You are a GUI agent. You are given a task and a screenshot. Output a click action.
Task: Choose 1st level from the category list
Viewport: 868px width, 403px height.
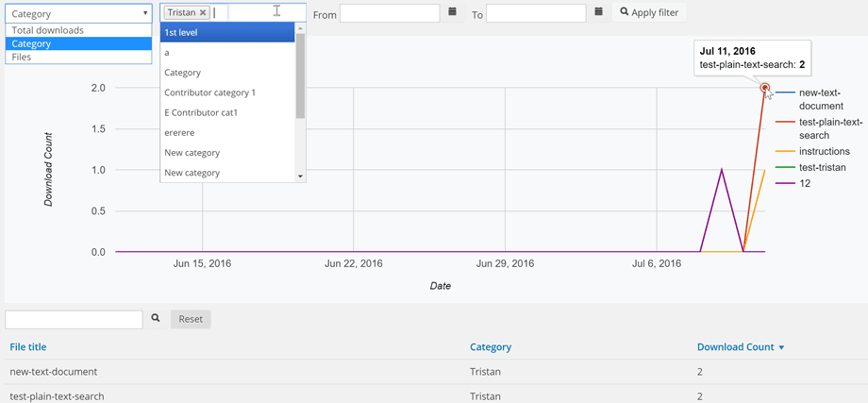(227, 33)
